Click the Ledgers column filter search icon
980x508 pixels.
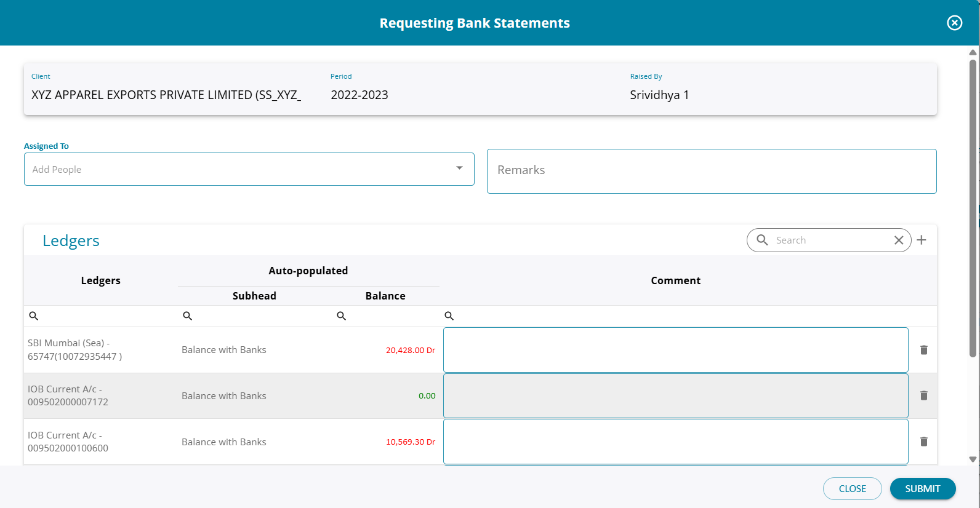click(34, 316)
